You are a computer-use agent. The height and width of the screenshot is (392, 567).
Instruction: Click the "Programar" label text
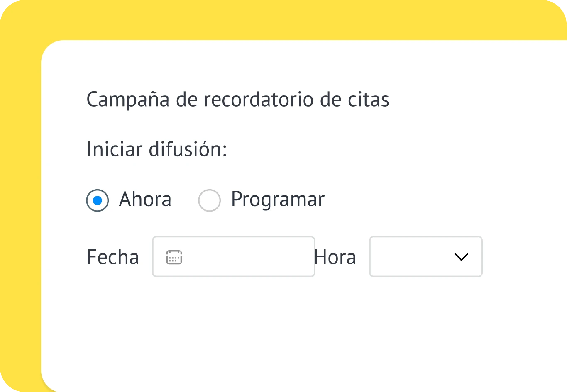point(278,200)
